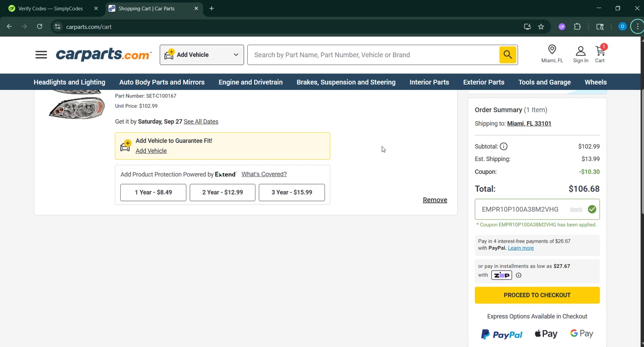
Task: Open What's Covered link
Action: pyautogui.click(x=264, y=174)
